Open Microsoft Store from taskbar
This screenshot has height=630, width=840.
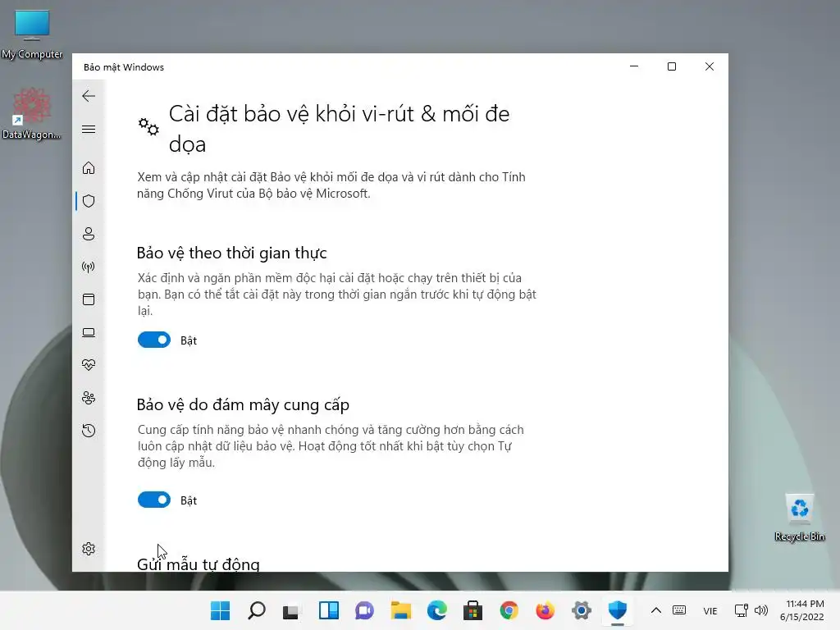[x=472, y=610]
